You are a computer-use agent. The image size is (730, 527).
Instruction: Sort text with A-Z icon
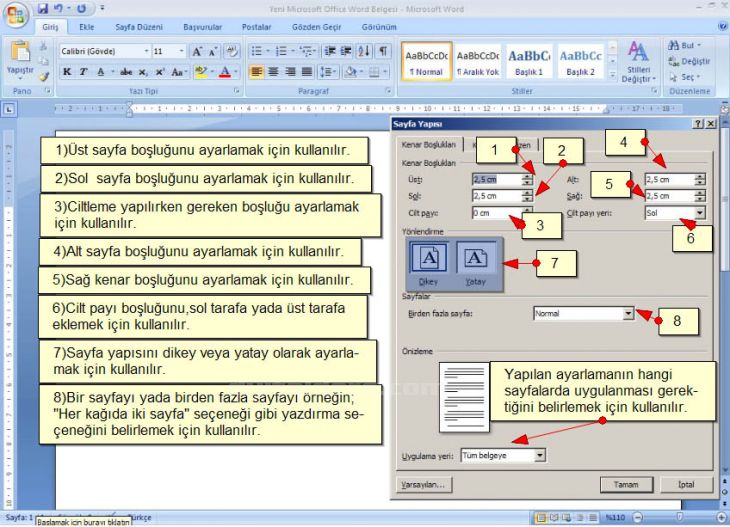364,51
